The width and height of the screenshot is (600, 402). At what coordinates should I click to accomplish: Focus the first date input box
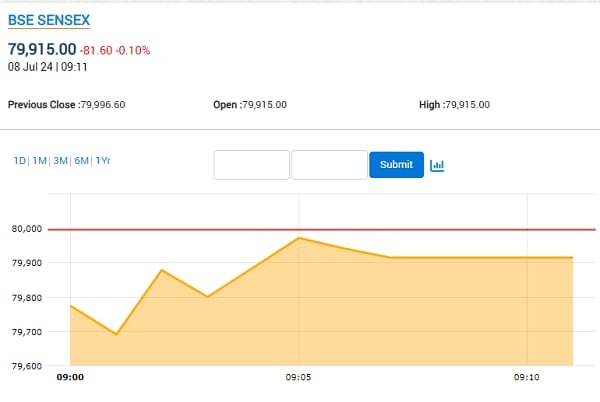tap(251, 165)
